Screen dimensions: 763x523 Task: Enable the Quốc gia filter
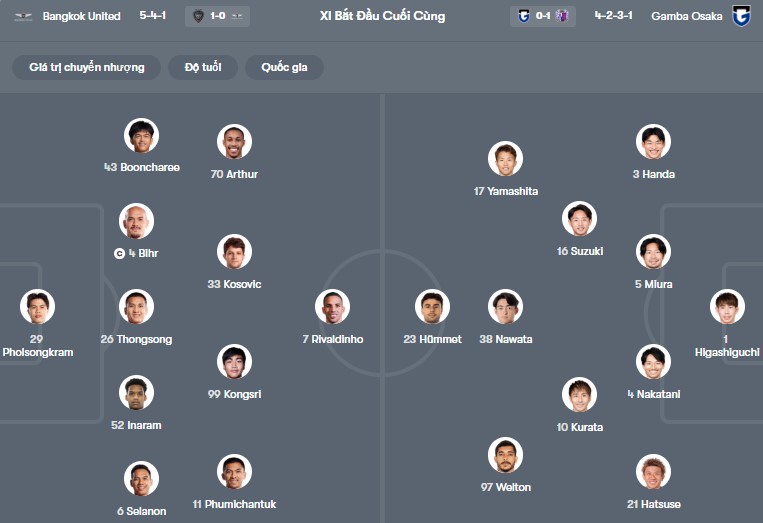pyautogui.click(x=284, y=67)
